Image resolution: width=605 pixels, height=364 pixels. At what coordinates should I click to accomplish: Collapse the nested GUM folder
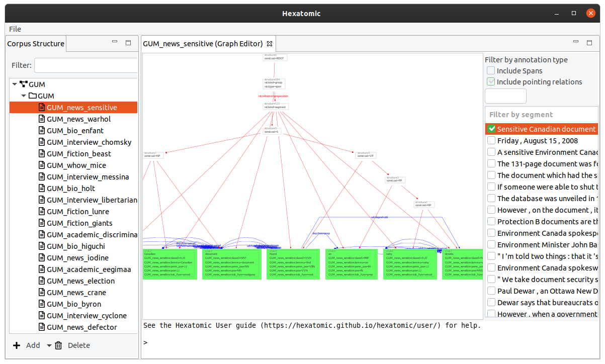pos(23,96)
